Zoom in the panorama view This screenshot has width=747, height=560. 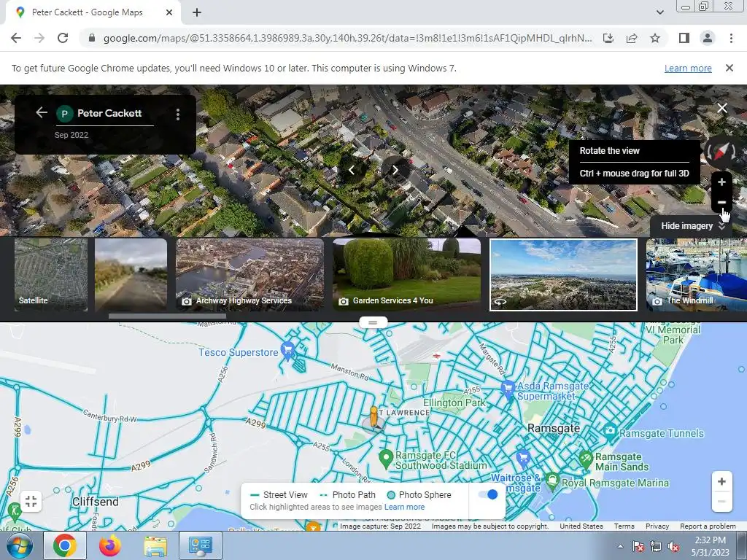point(721,182)
